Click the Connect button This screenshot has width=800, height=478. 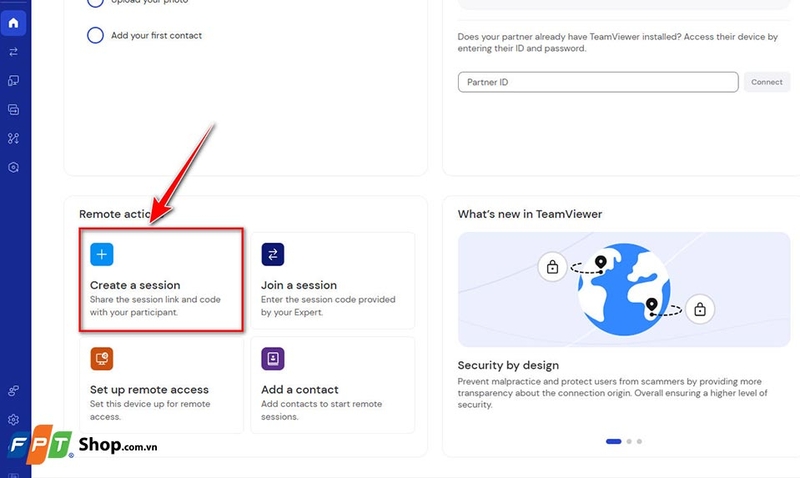(767, 82)
